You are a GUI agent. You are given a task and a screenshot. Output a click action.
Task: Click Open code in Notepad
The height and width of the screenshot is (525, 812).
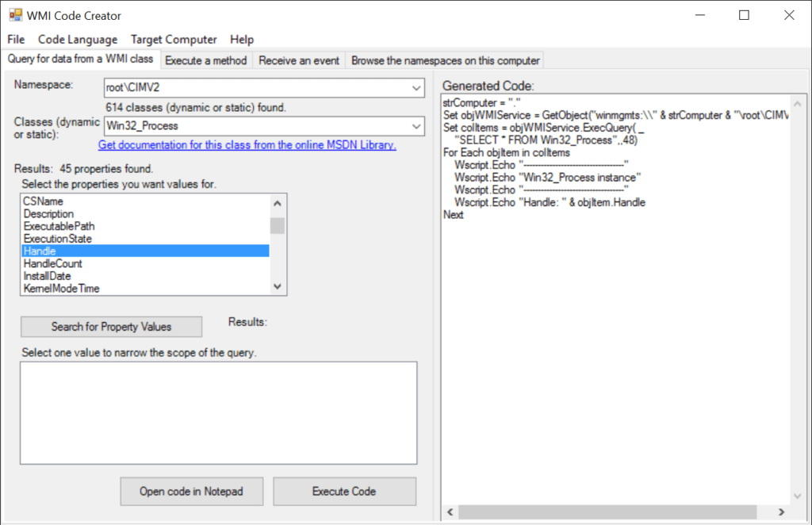click(191, 492)
